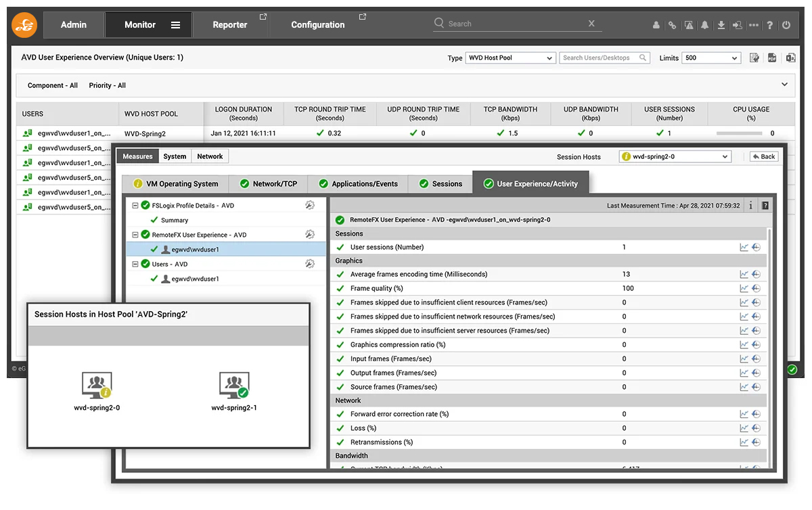Click the eG logo in the header
Image resolution: width=812 pixels, height=510 pixels.
click(24, 25)
